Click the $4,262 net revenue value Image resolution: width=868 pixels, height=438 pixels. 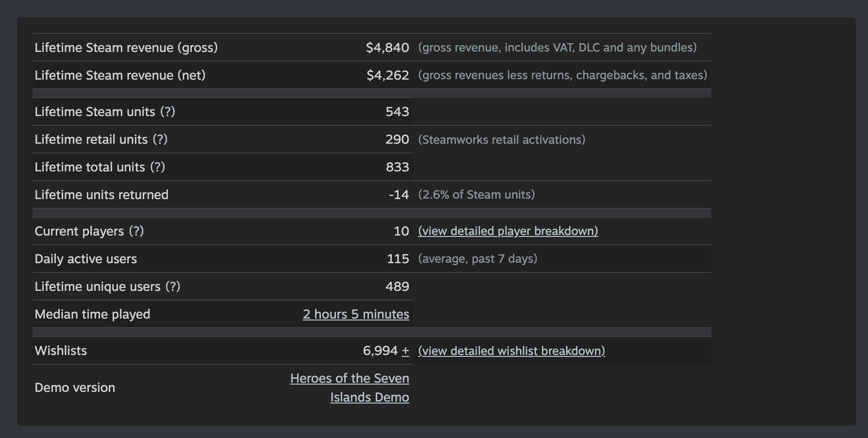pyautogui.click(x=387, y=75)
